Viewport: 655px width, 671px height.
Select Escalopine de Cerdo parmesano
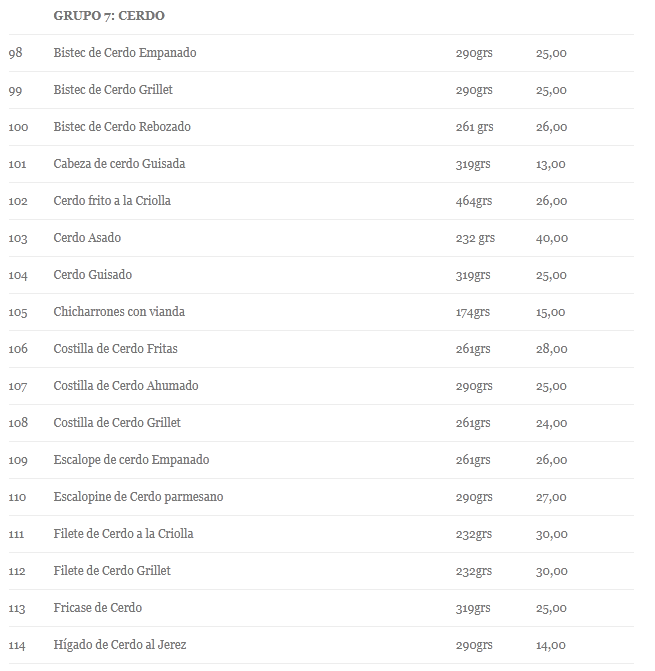click(138, 497)
